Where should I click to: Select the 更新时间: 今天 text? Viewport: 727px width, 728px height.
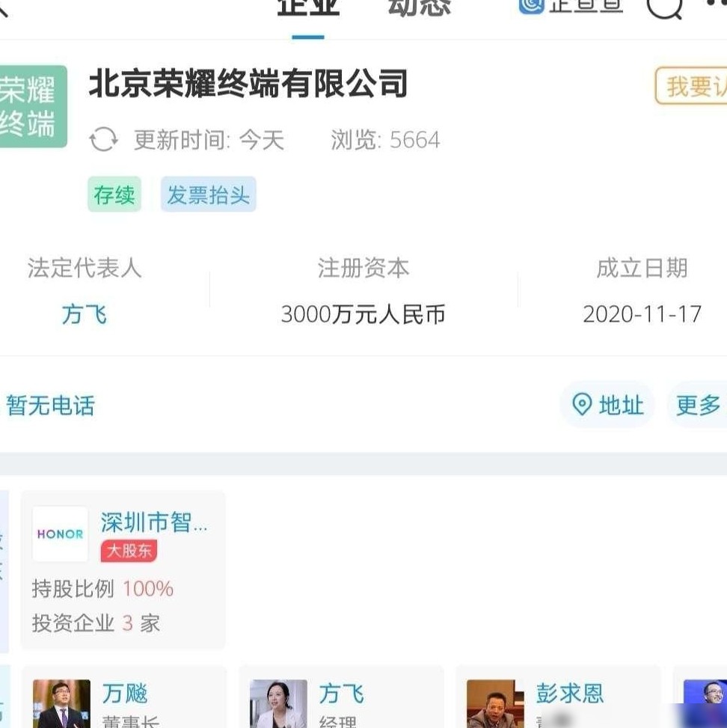209,140
